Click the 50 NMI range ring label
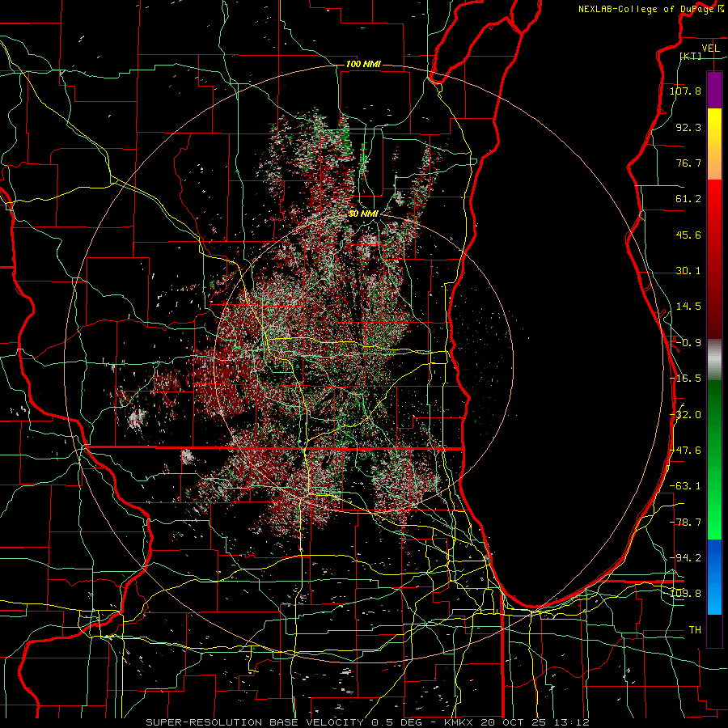 pyautogui.click(x=363, y=214)
